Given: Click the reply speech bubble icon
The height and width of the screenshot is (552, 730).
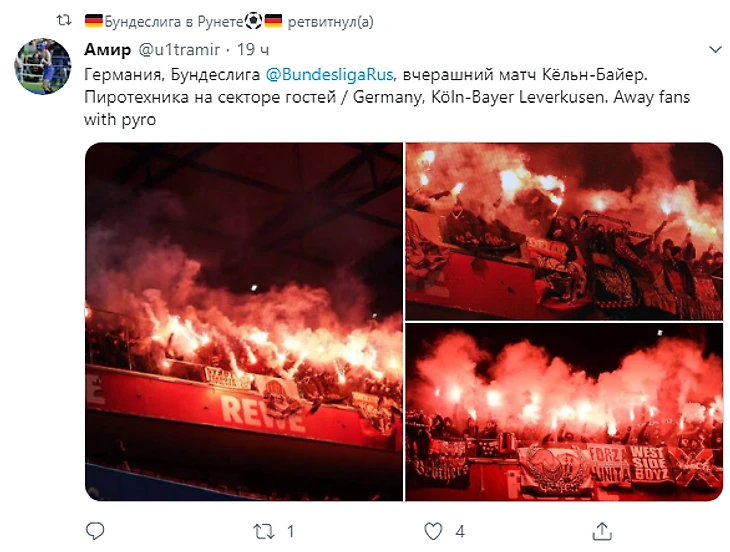Looking at the screenshot, I should [95, 531].
